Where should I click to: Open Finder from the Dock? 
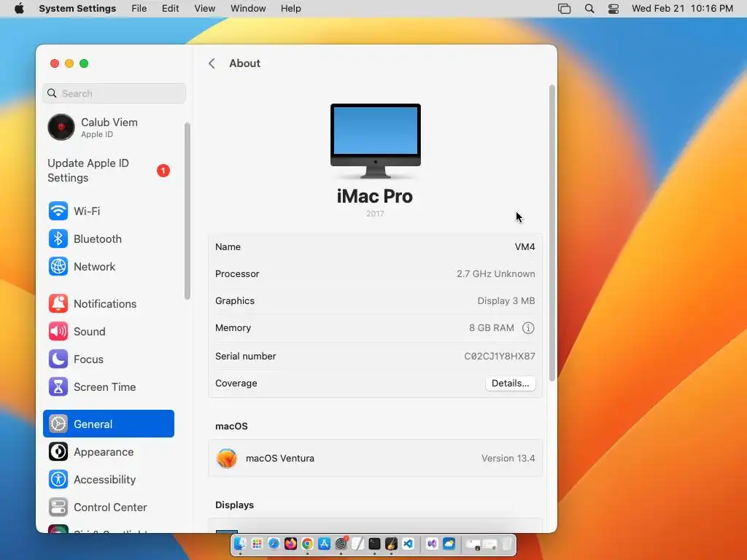(240, 544)
